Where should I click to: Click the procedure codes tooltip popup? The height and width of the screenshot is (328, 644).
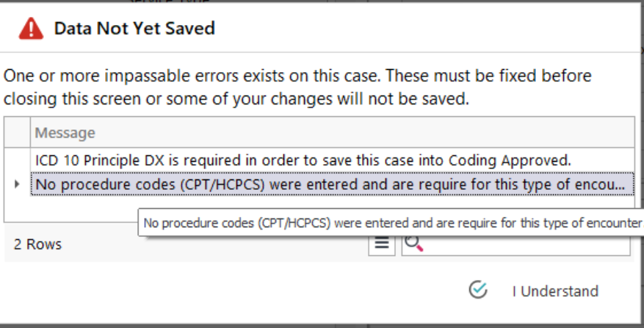point(391,223)
